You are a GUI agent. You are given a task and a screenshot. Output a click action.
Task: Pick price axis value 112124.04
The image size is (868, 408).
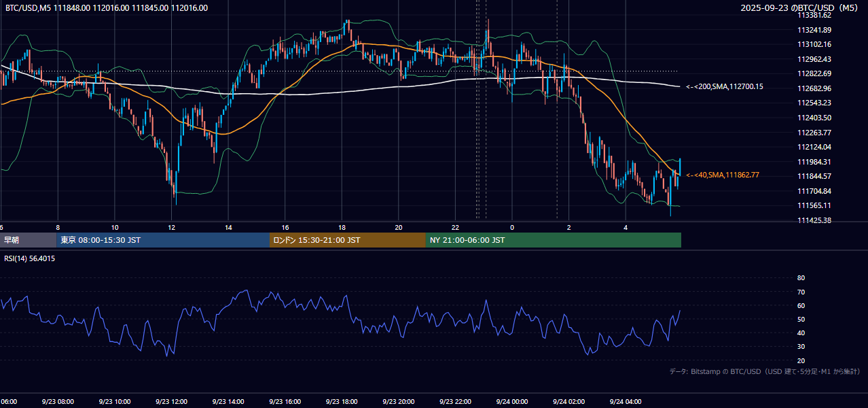tap(814, 147)
